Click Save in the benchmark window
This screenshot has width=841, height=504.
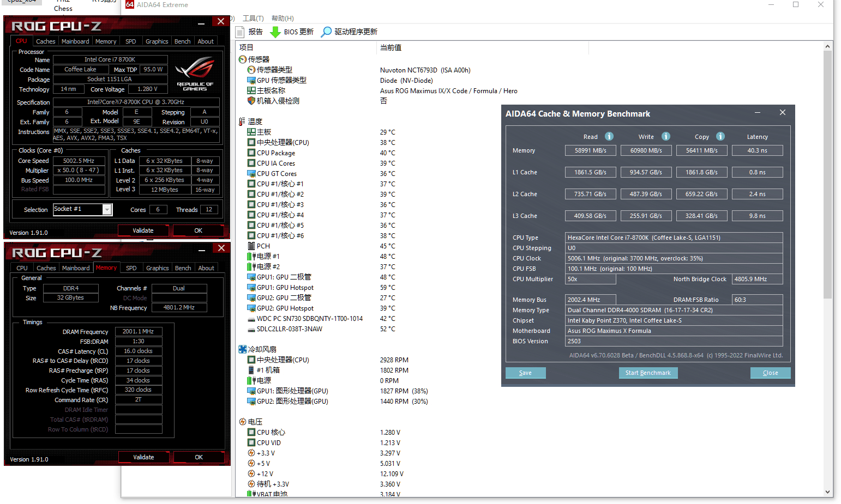(x=526, y=373)
